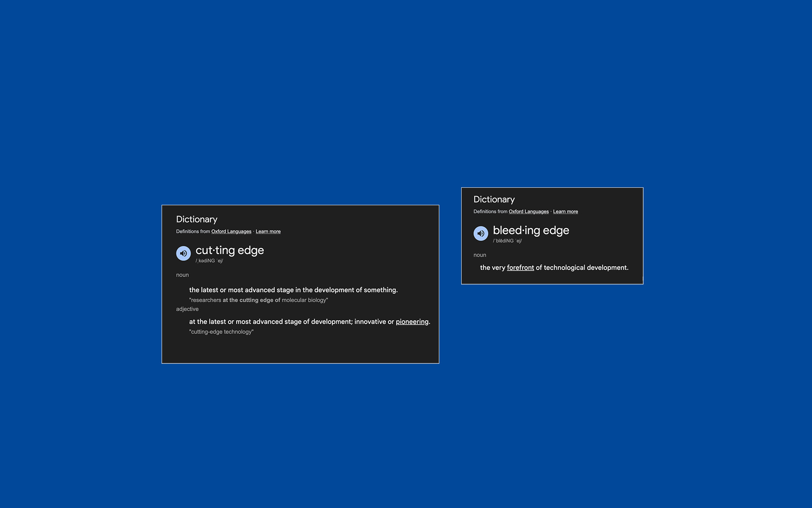812x508 pixels.
Task: Click the "cutting-edge technology" example phrase
Action: pyautogui.click(x=221, y=332)
